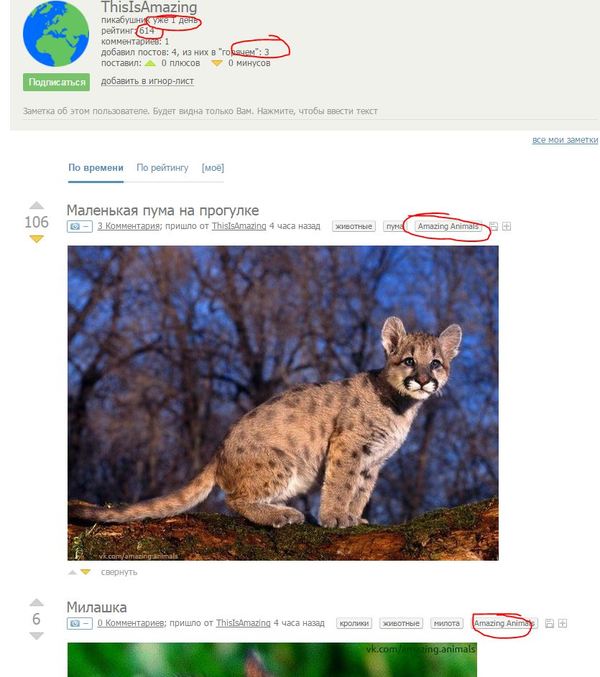The image size is (600, 677).
Task: Collapse the puma post via свернуть
Action: pos(119,572)
